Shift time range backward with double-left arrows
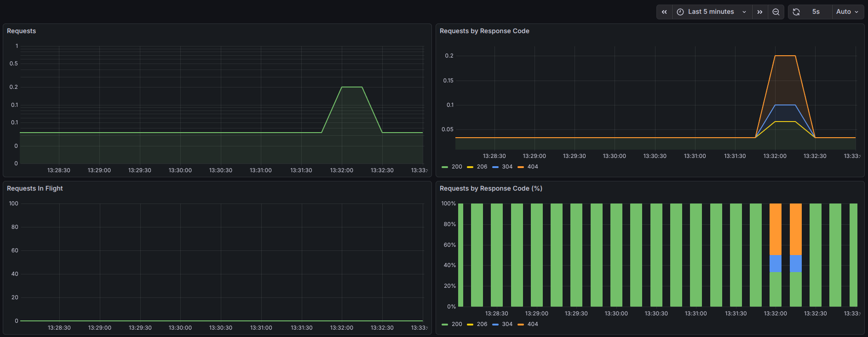The width and height of the screenshot is (868, 337). point(664,12)
